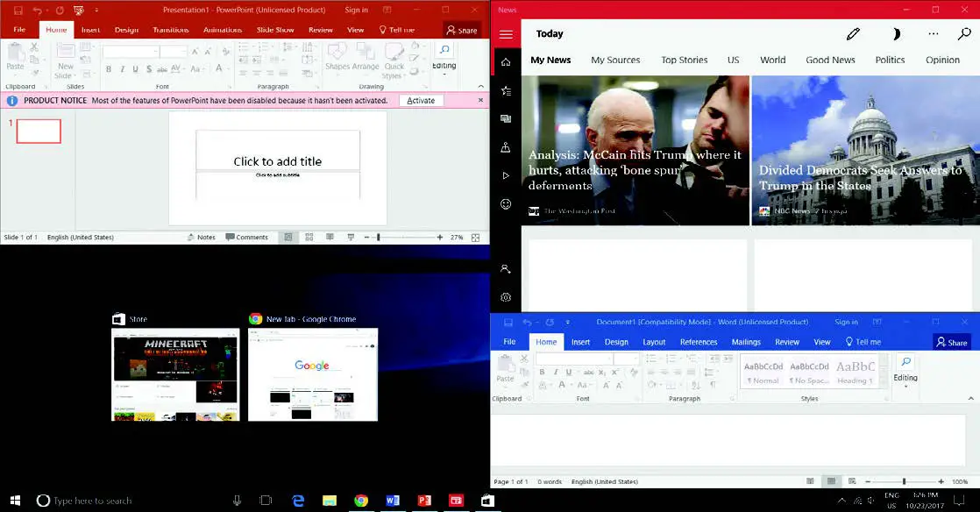The height and width of the screenshot is (512, 980).
Task: Click Bold in the PowerPoint Font group
Action: tap(108, 69)
